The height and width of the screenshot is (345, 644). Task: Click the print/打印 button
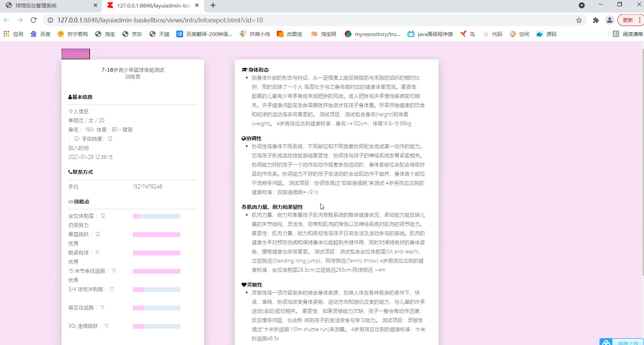(75, 54)
